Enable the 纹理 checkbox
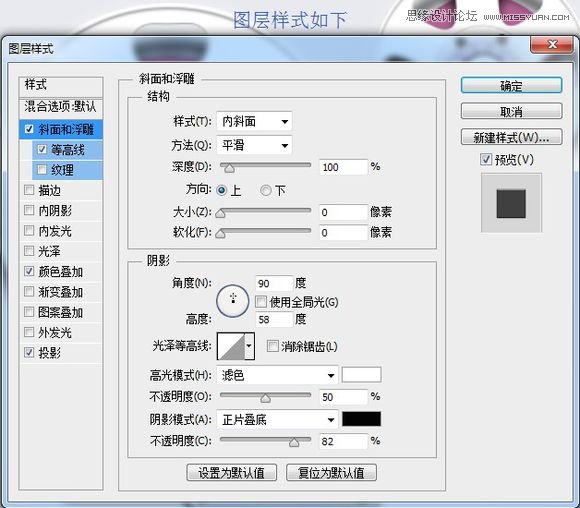The height and width of the screenshot is (508, 580). (x=42, y=169)
